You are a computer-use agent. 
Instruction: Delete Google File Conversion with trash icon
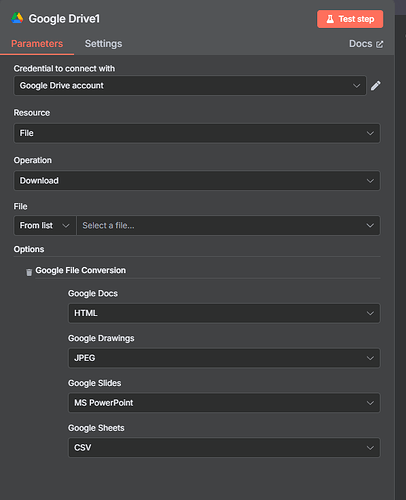coord(29,272)
